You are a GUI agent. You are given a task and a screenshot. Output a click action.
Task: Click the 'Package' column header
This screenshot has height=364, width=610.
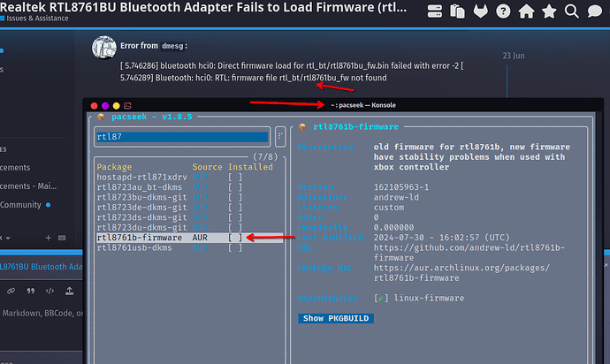tap(114, 167)
